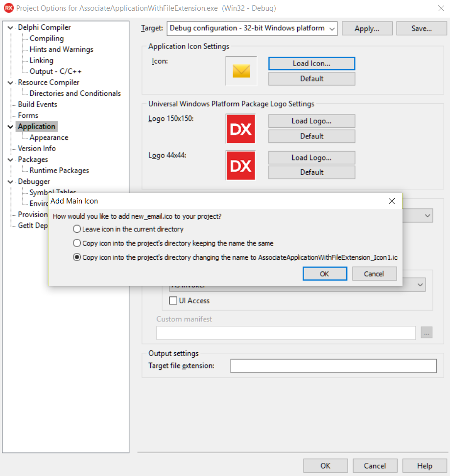Open Help for Project Options
This screenshot has width=450, height=476.
(x=425, y=466)
